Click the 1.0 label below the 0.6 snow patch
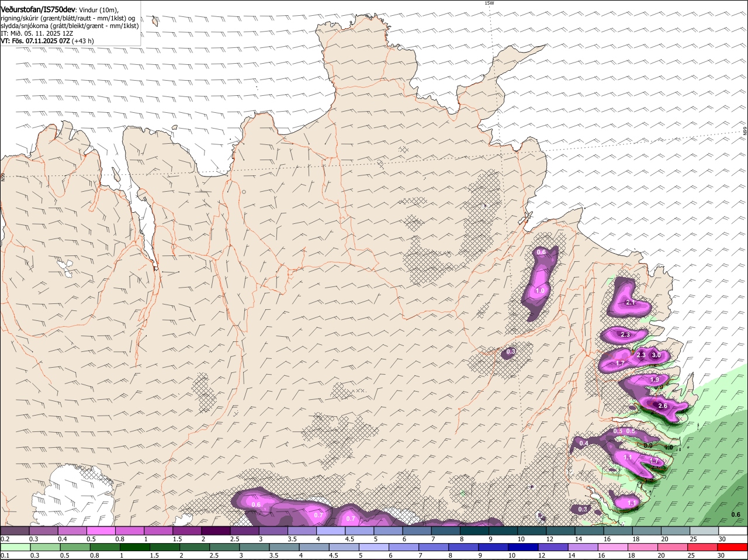This screenshot has height=560, width=748. click(x=540, y=291)
